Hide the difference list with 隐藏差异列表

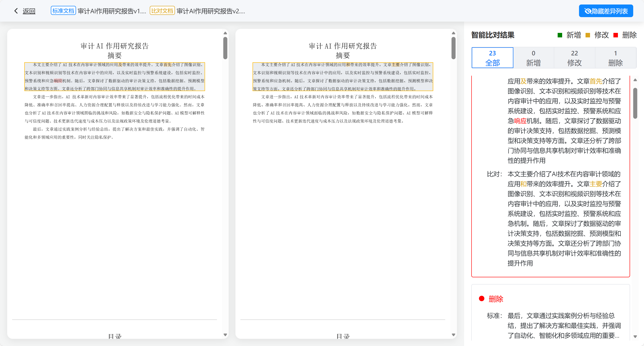(x=606, y=11)
